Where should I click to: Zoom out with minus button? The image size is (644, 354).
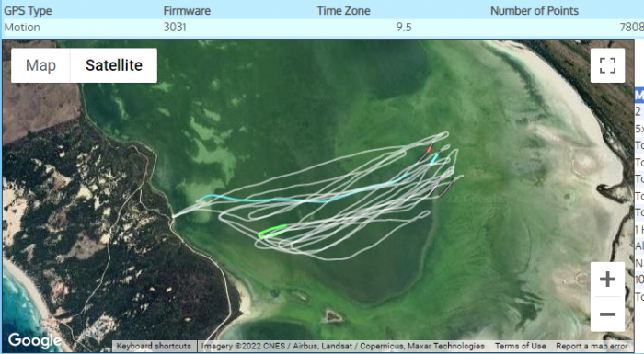607,314
